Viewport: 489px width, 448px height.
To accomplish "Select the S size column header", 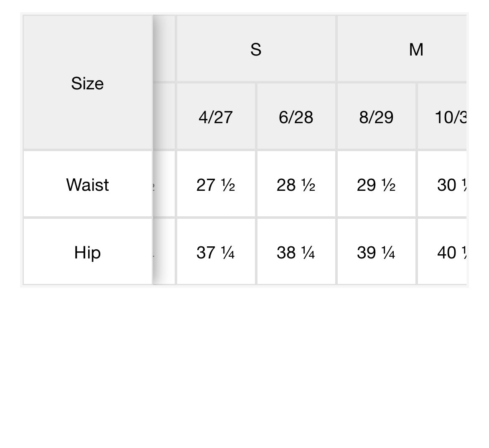I will click(x=256, y=49).
